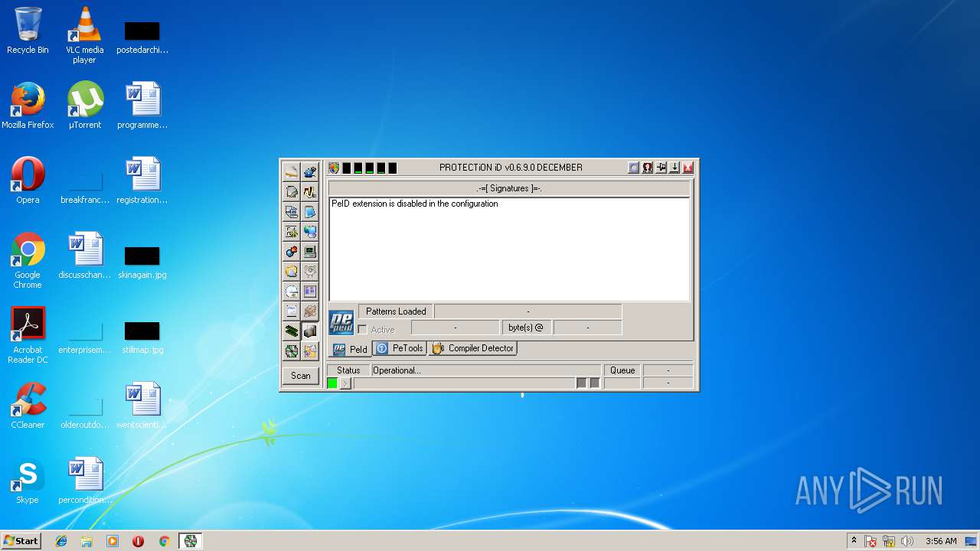980x551 pixels.
Task: Click the pin icon in title bar
Action: pos(661,168)
